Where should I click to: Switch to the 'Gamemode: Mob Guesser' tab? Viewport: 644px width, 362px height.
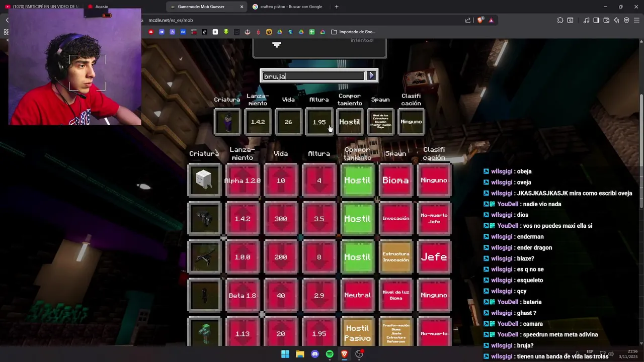coord(206,7)
